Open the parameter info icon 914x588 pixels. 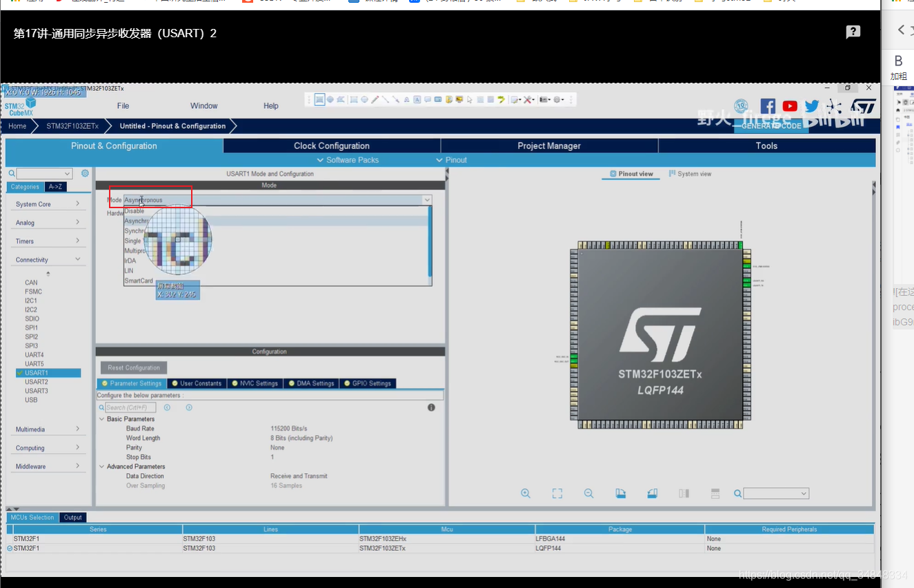[x=431, y=407]
